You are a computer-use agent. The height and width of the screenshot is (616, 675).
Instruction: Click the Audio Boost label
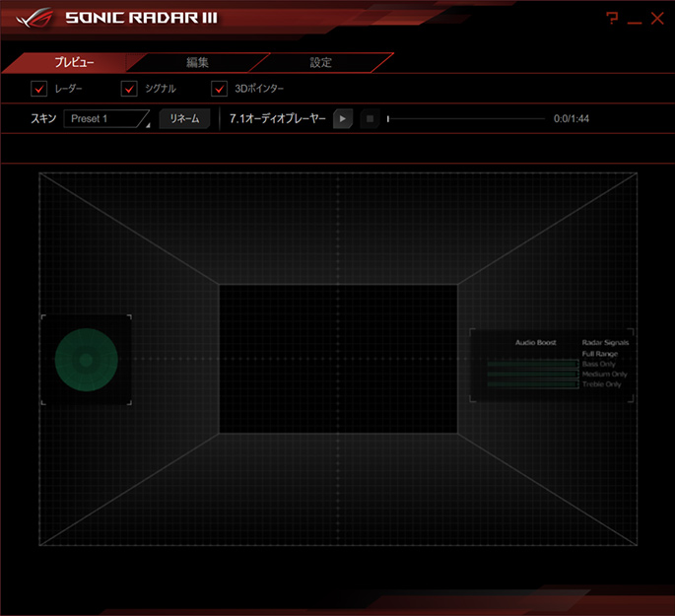coord(535,343)
